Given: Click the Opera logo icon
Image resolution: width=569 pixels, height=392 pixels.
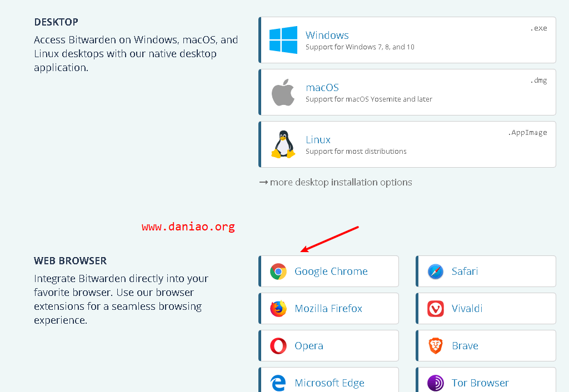Looking at the screenshot, I should 278,346.
